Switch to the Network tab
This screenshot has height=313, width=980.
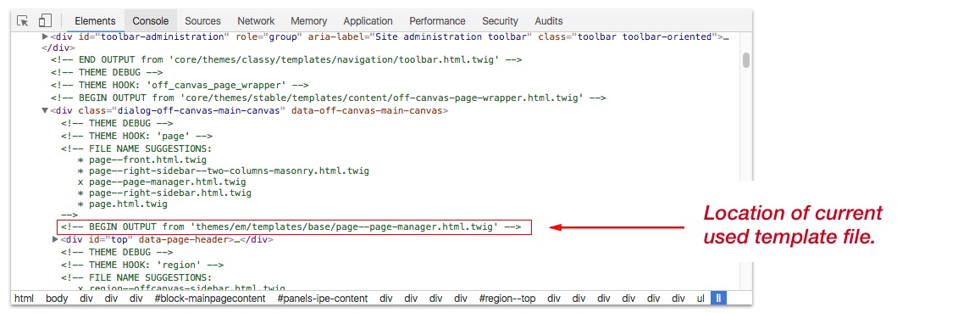257,20
